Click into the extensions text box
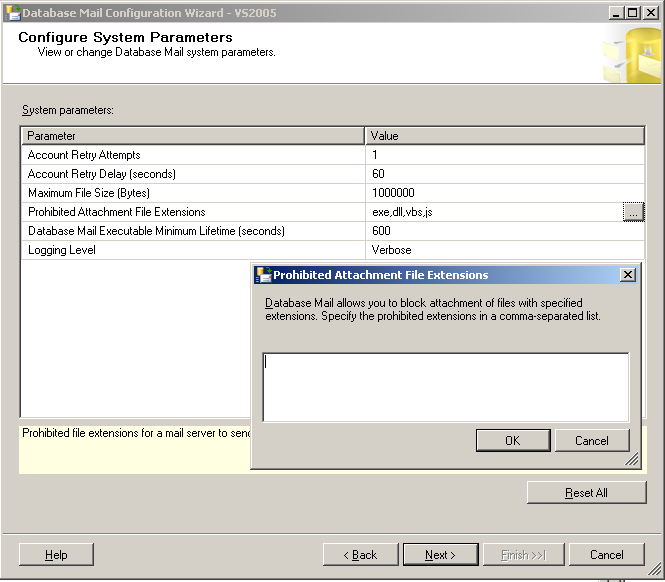 pyautogui.click(x=446, y=387)
